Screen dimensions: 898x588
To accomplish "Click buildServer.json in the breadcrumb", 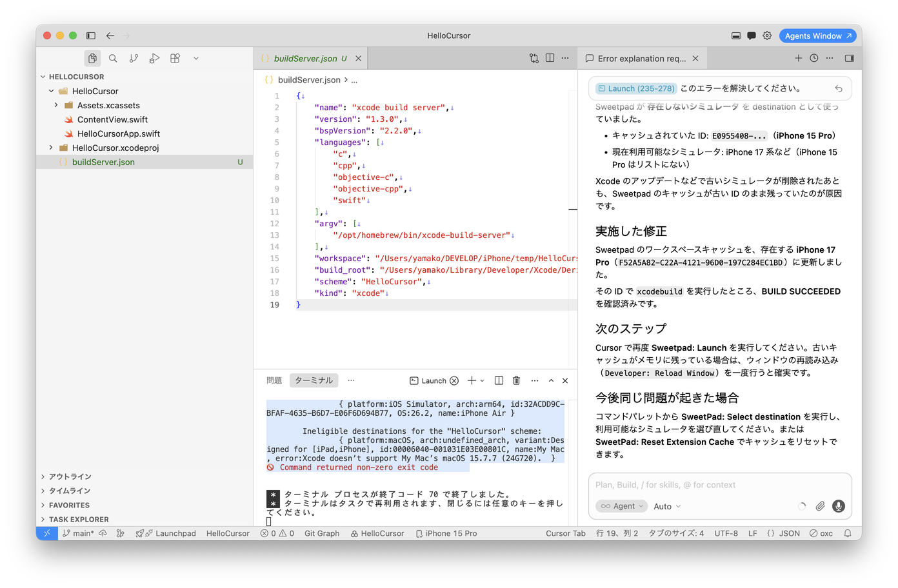I will pyautogui.click(x=309, y=80).
